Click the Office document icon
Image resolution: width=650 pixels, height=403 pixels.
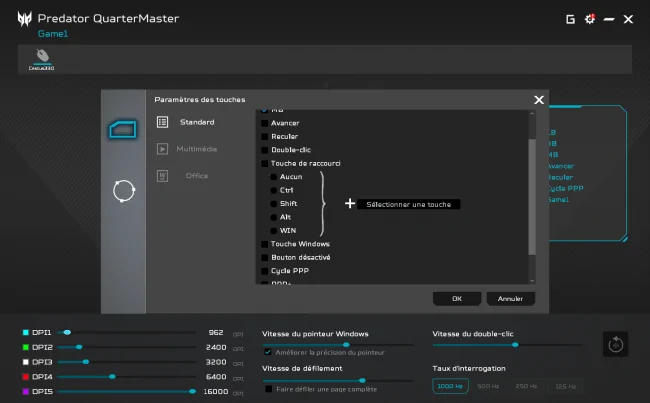pos(162,176)
